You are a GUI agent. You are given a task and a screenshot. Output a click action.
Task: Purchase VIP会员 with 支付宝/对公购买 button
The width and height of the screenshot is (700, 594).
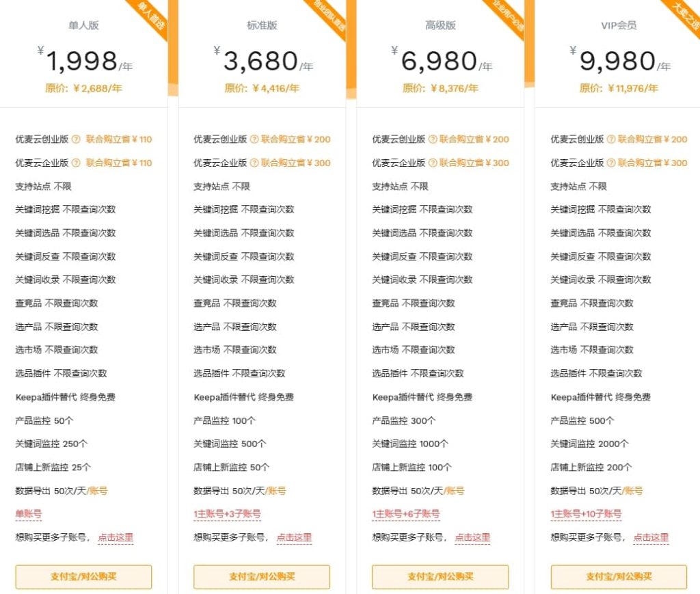[x=619, y=577]
